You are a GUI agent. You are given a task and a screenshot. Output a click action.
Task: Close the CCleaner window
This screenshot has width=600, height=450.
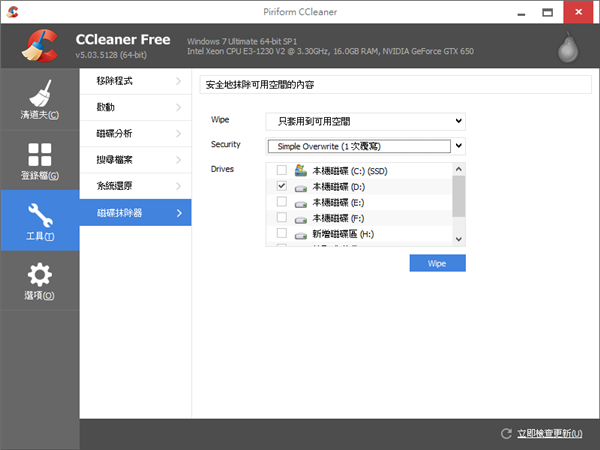(578, 12)
